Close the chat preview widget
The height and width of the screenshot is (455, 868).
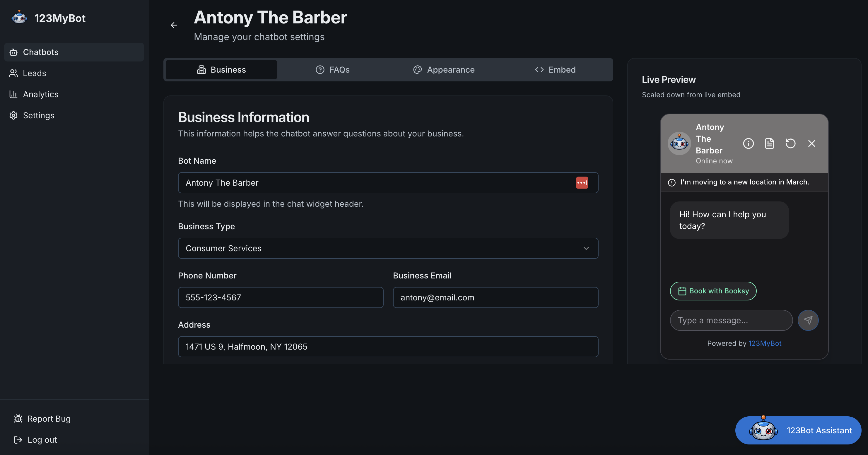[812, 143]
